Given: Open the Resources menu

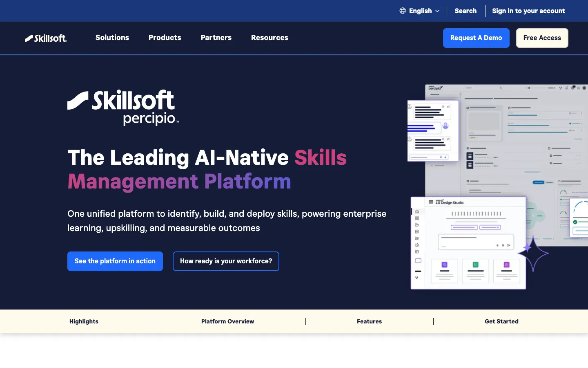Looking at the screenshot, I should [269, 38].
